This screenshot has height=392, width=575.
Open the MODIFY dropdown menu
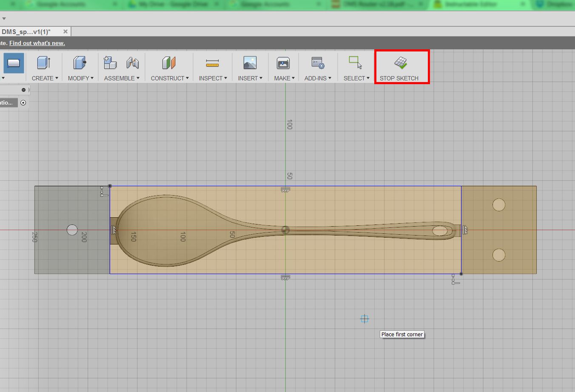tap(80, 78)
